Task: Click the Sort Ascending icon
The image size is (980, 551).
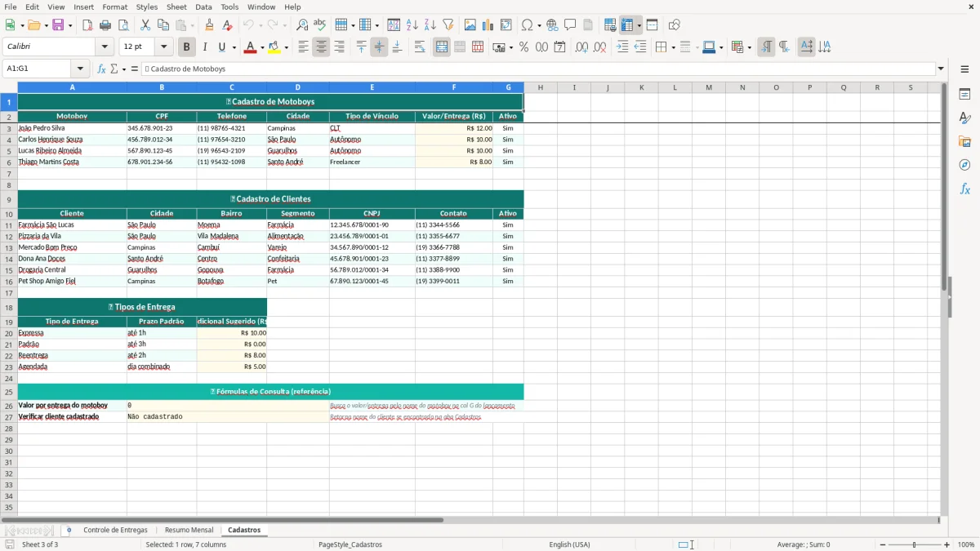Action: click(412, 25)
